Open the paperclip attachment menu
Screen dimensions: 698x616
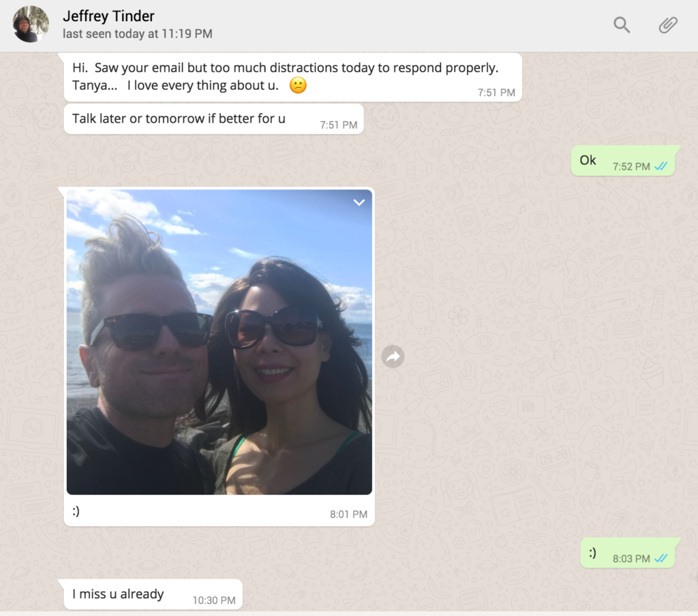[x=668, y=25]
